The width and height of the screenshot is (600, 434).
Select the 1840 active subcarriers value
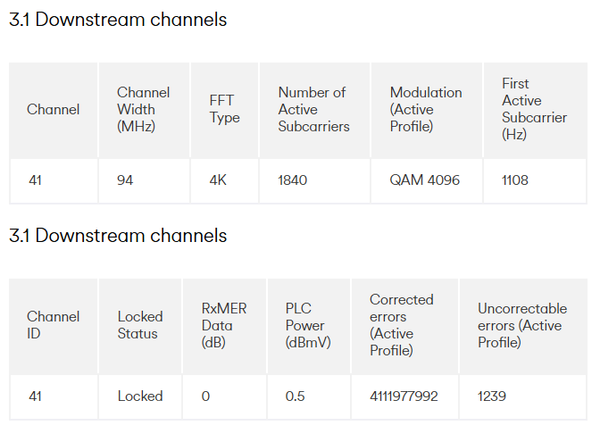point(293,181)
